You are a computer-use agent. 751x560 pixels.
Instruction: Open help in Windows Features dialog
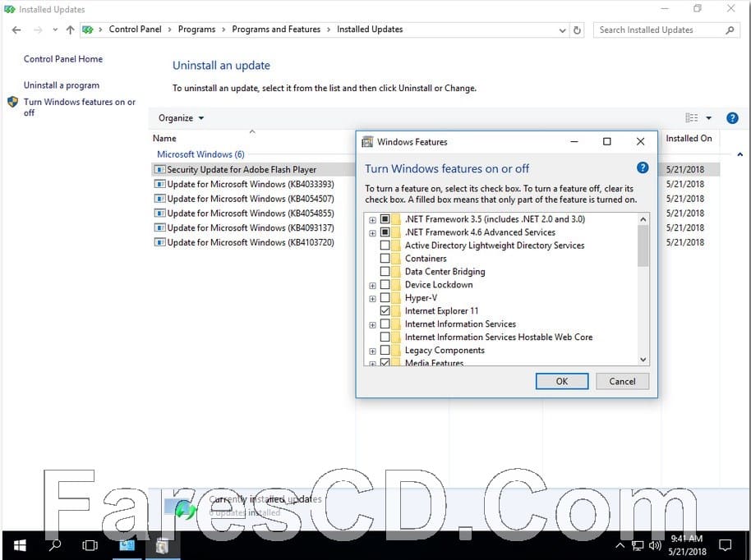click(643, 168)
